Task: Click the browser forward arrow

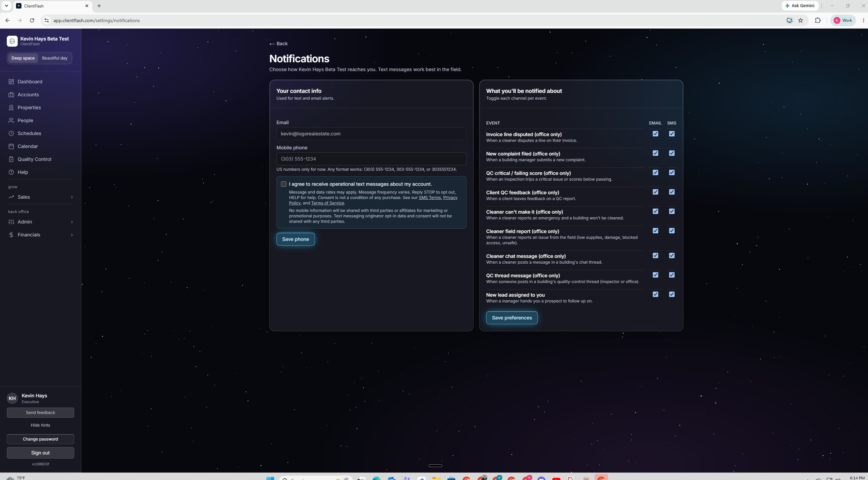Action: [20, 20]
